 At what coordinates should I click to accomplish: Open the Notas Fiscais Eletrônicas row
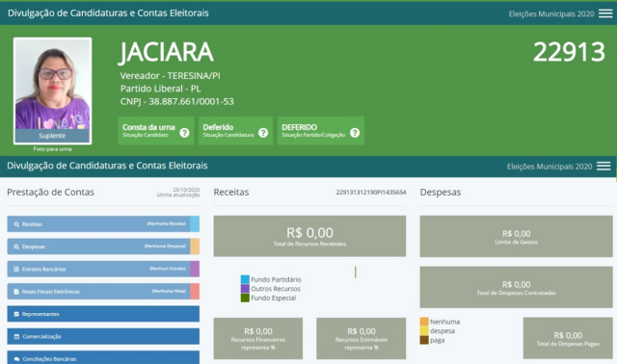[103, 291]
